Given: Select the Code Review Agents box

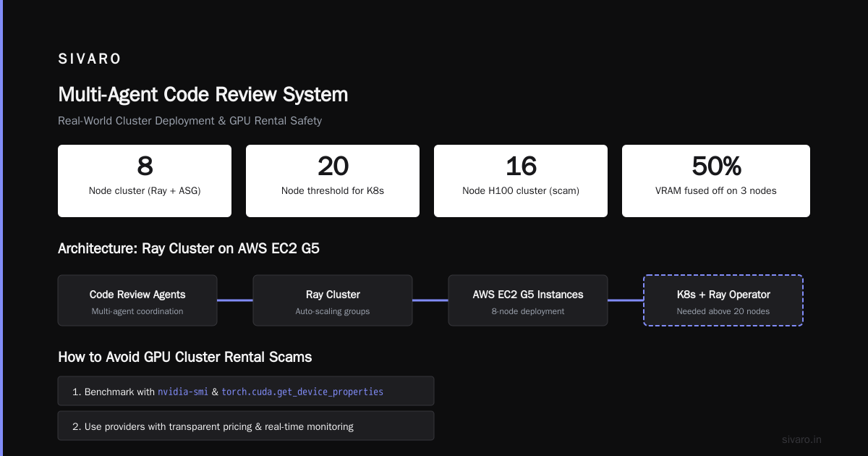Looking at the screenshot, I should tap(137, 300).
